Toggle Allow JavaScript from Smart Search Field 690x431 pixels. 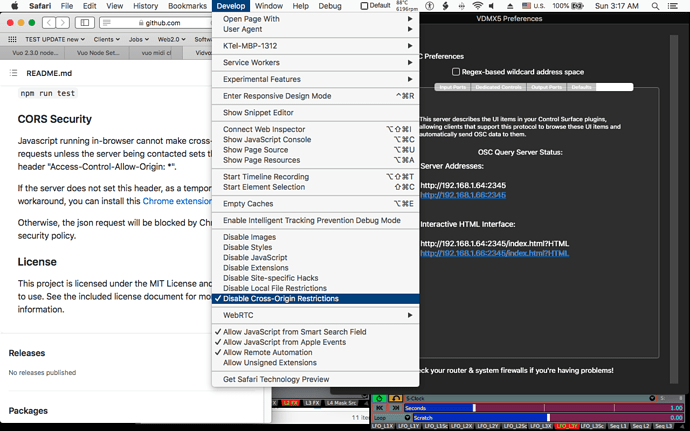316,332
